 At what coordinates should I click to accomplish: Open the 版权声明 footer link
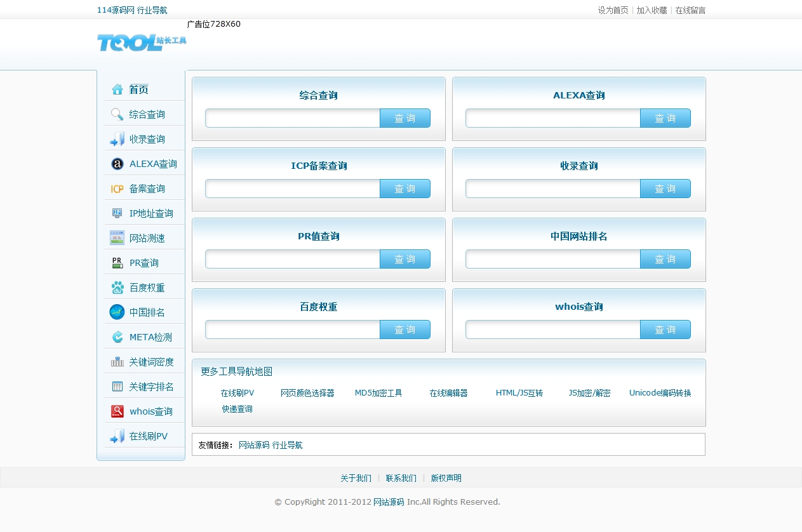point(446,478)
